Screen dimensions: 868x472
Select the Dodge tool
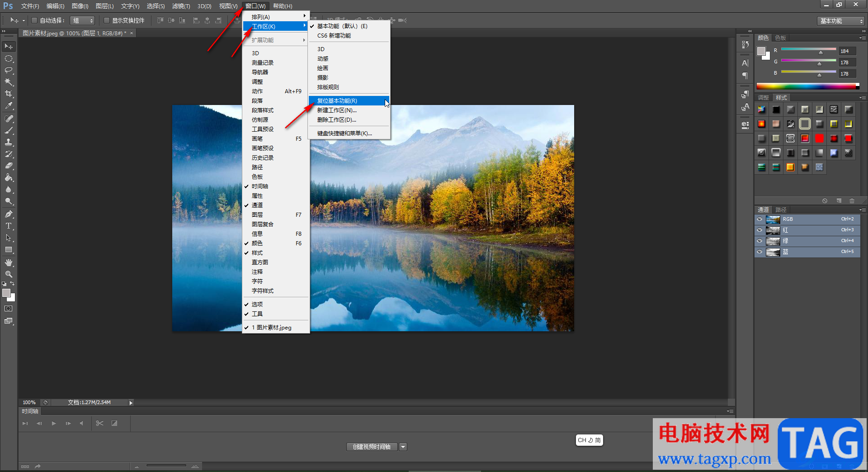pyautogui.click(x=9, y=201)
